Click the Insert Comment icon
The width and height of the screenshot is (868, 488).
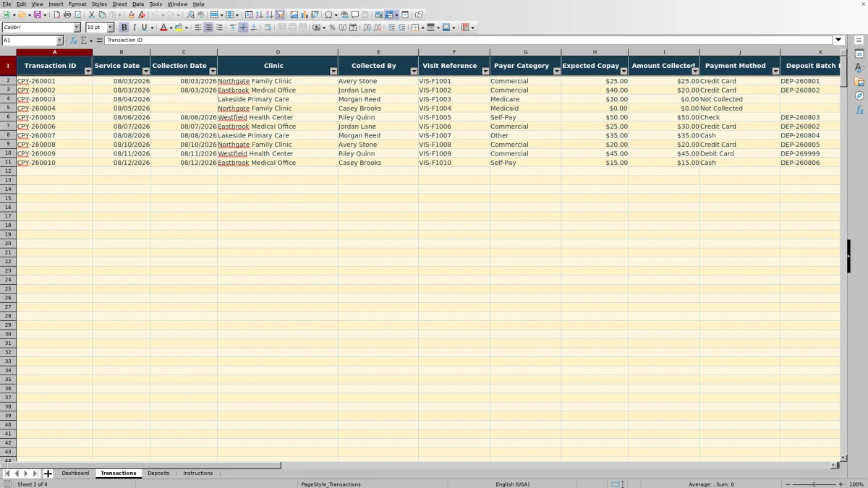click(355, 14)
